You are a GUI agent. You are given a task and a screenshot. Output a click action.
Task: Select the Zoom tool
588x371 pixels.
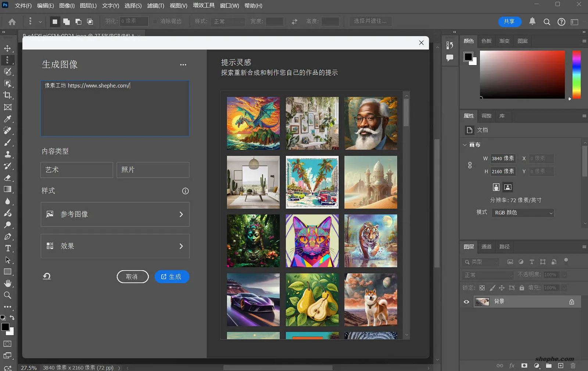tap(7, 295)
